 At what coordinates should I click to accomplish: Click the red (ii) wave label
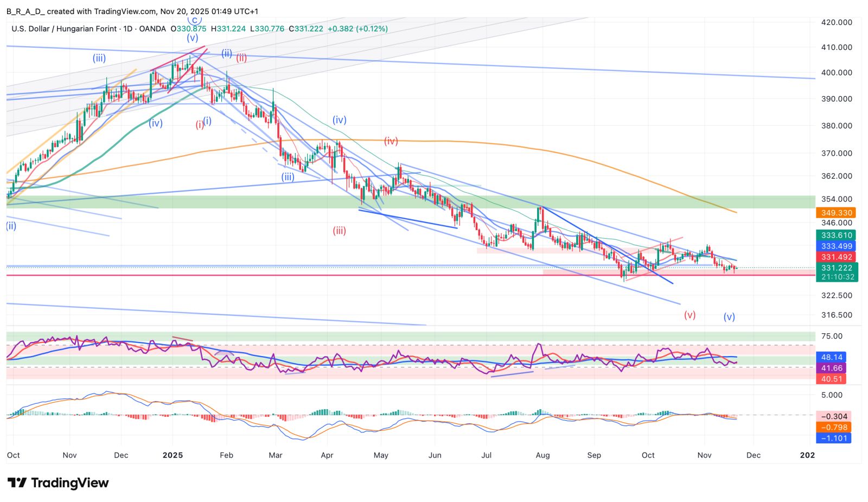(x=241, y=58)
